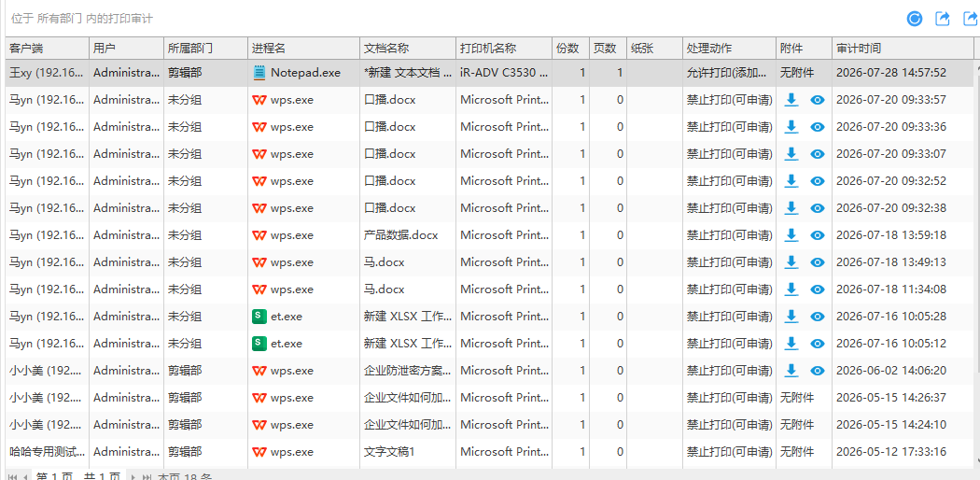View attachment eye for 09:32:52 record
The height and width of the screenshot is (480, 980).
point(818,181)
